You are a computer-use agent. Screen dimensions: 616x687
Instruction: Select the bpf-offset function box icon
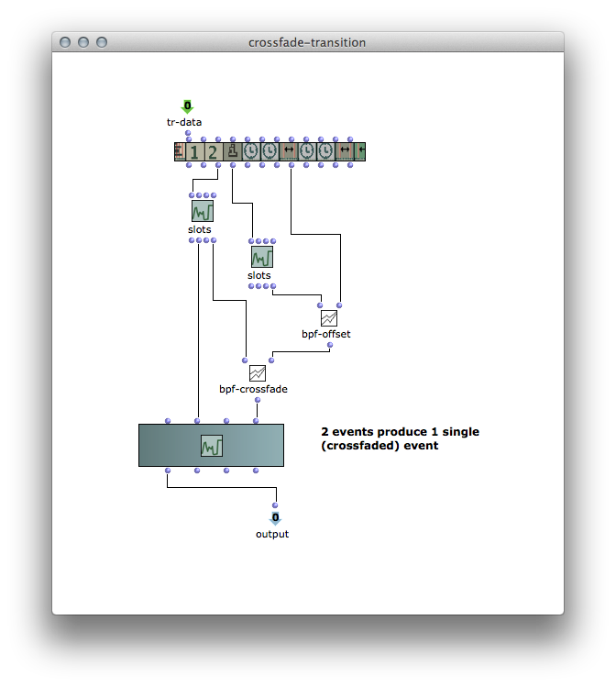click(329, 318)
